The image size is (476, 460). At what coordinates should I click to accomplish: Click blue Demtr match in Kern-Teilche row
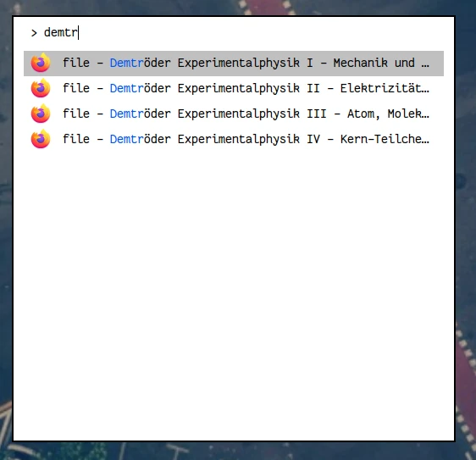tap(126, 139)
